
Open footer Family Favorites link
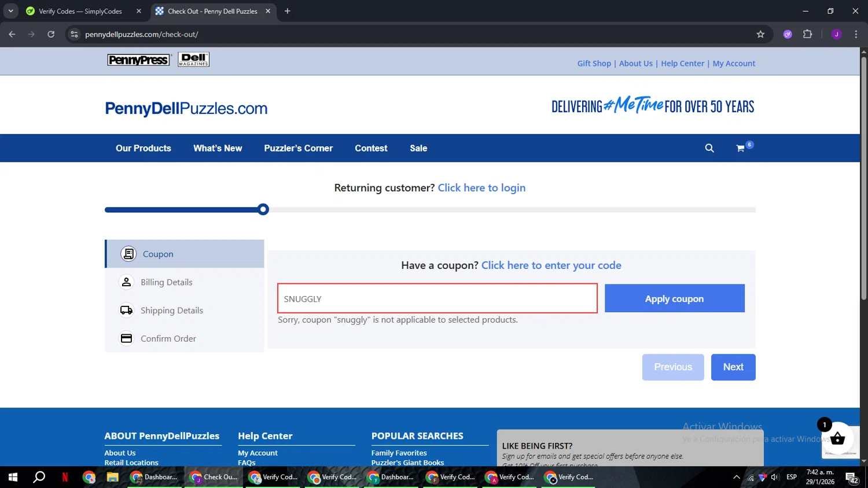pos(399,453)
